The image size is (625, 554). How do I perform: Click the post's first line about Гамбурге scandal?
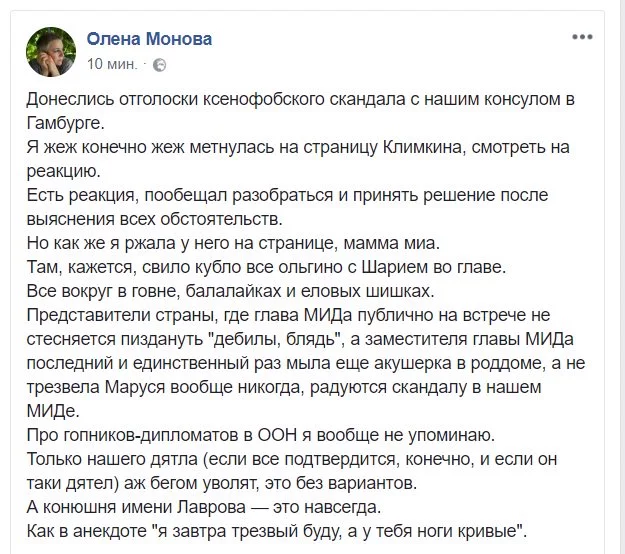[301, 111]
